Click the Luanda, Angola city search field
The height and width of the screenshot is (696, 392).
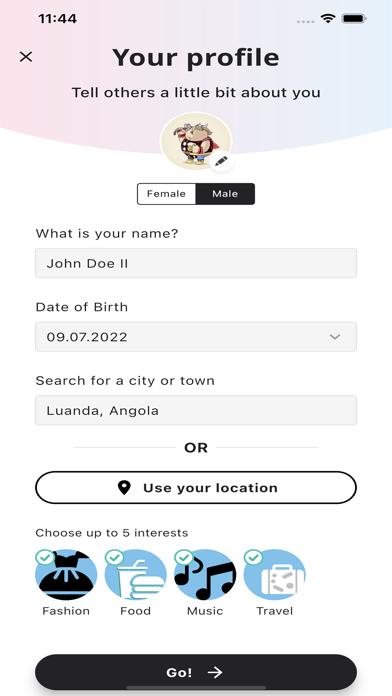click(196, 411)
